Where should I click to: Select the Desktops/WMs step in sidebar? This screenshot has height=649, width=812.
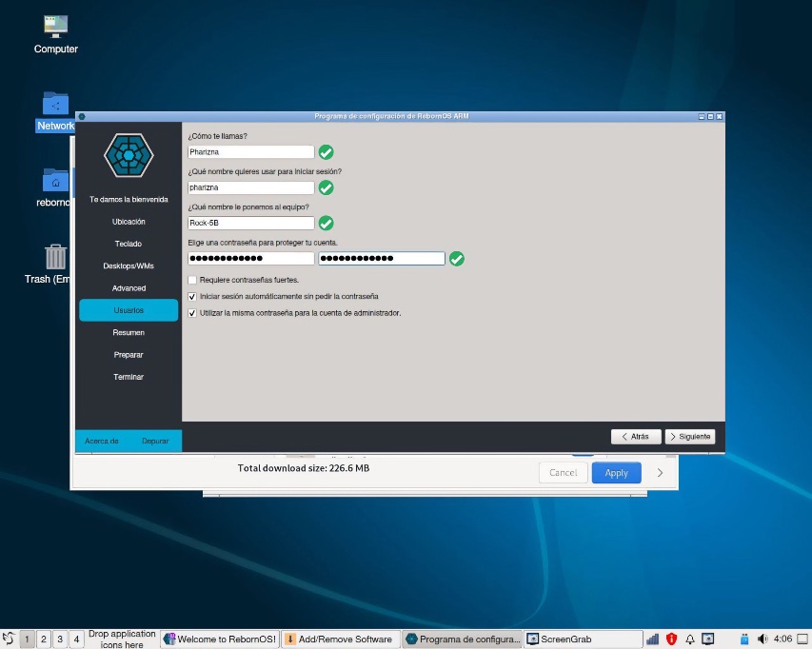pyautogui.click(x=129, y=266)
